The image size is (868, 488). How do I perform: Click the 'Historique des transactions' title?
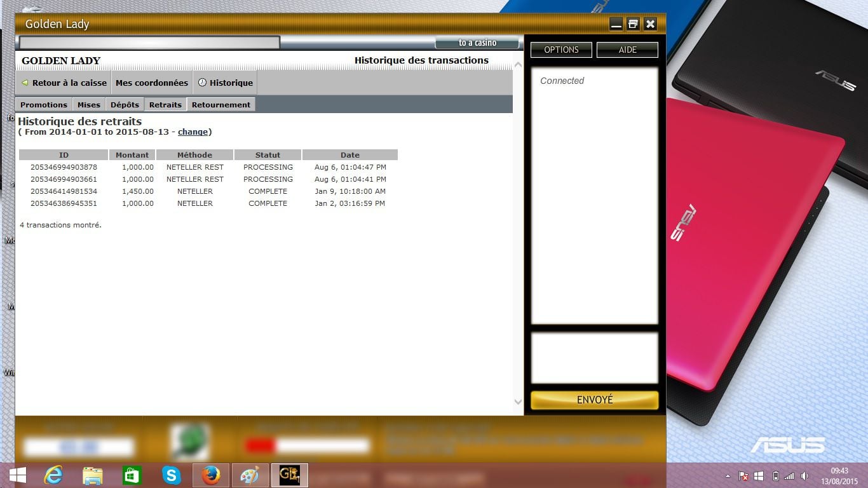[x=421, y=60]
